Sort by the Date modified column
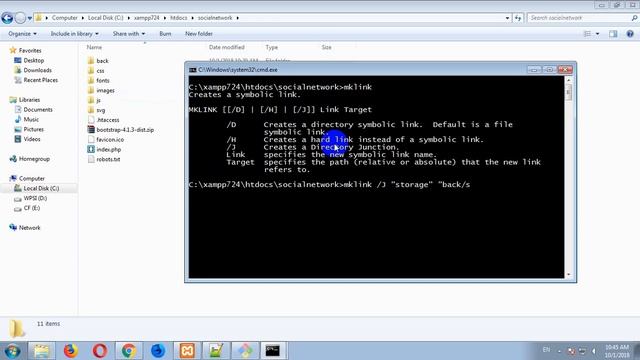This screenshot has width=640, height=360. tap(227, 47)
